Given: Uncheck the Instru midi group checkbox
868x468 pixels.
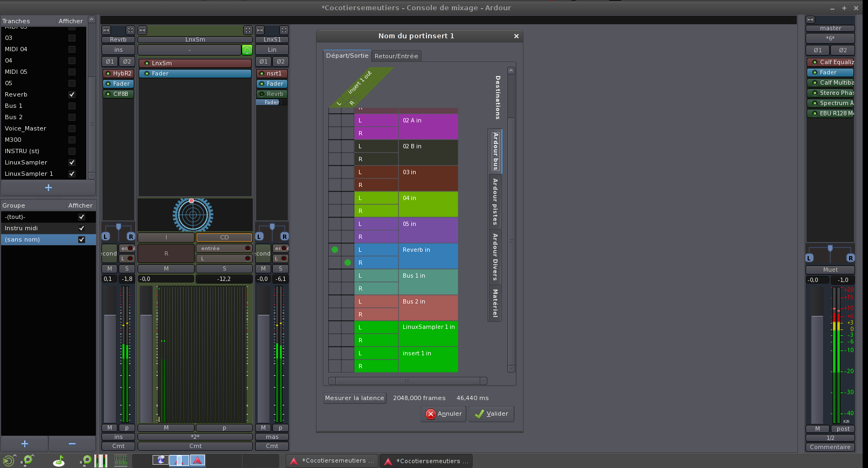Looking at the screenshot, I should click(81, 228).
